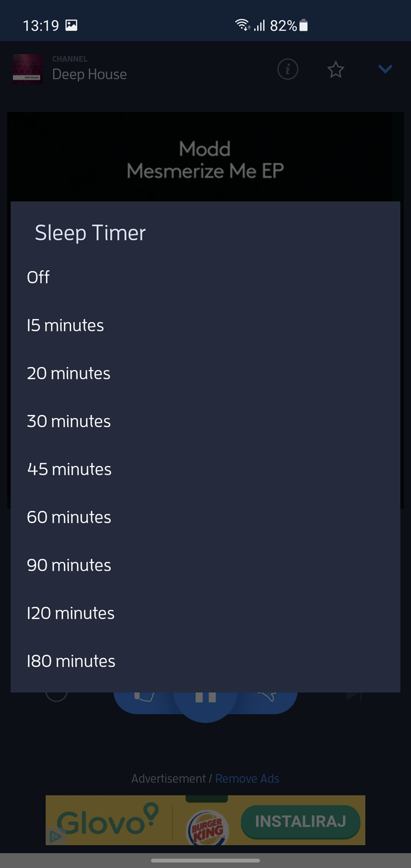Tap the Deep House channel thumbnail
Image resolution: width=411 pixels, height=868 pixels.
(28, 69)
